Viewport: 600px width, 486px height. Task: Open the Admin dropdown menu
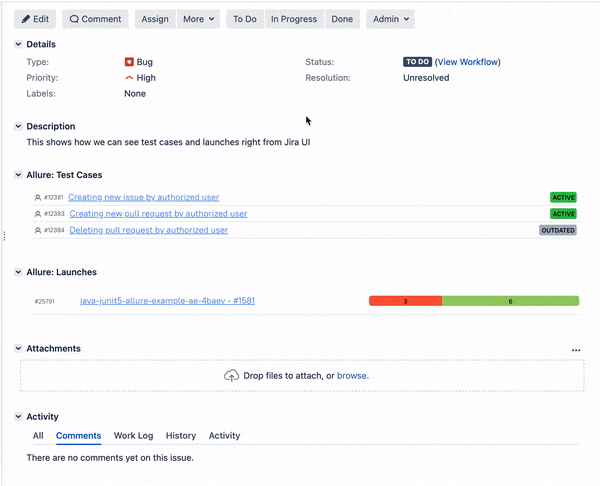(x=390, y=19)
